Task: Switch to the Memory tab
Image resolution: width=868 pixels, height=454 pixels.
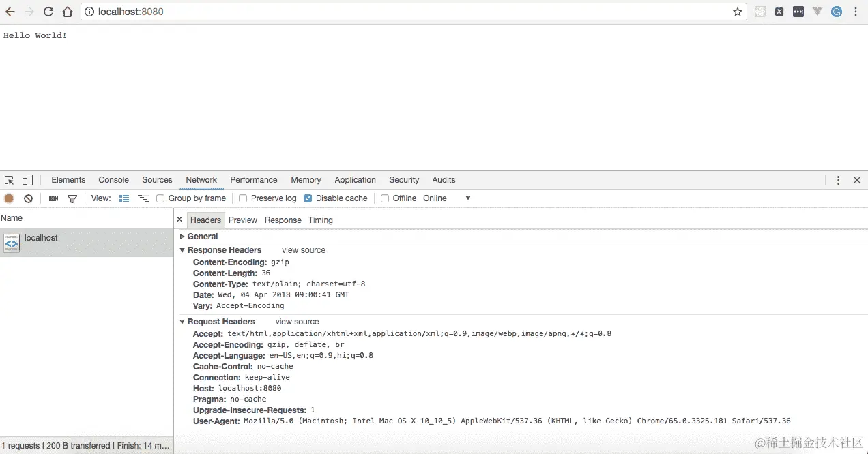Action: [x=306, y=180]
